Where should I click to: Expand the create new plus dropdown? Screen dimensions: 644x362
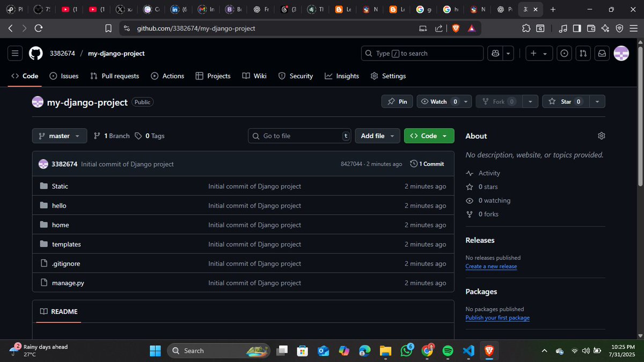pyautogui.click(x=539, y=53)
